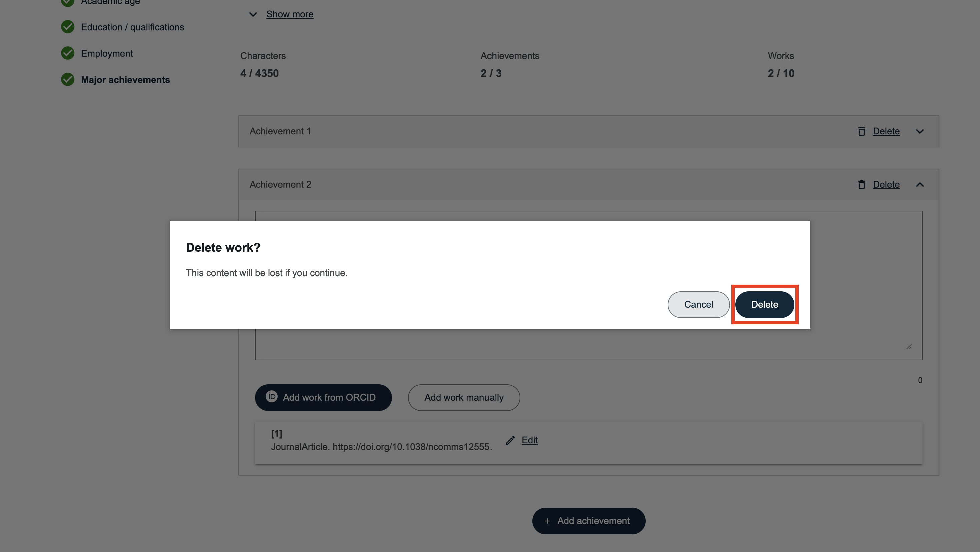This screenshot has width=980, height=552.
Task: Click the pencil Edit icon for work [1]
Action: (510, 440)
